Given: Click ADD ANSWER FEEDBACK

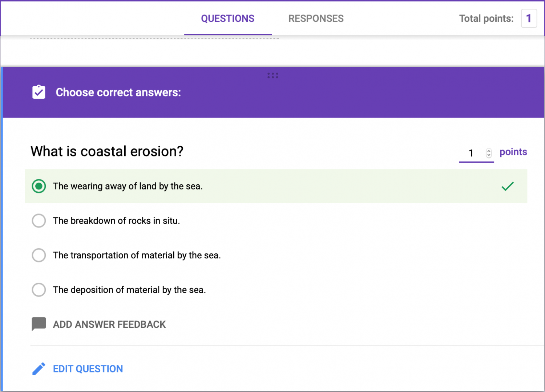Looking at the screenshot, I should point(109,324).
